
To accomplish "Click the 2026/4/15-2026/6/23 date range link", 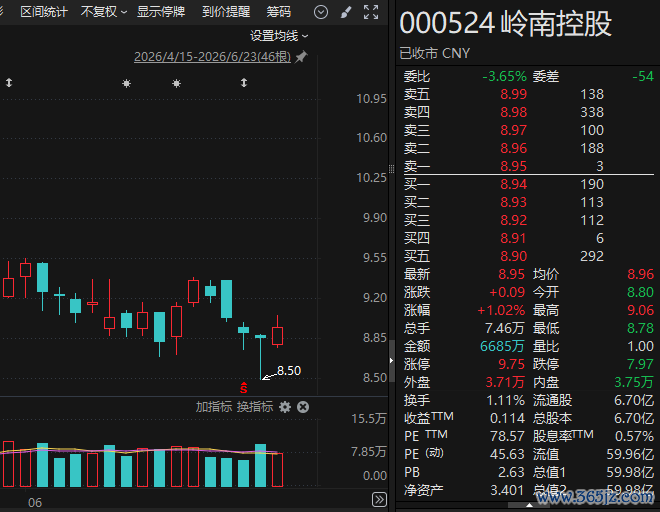I will point(213,56).
